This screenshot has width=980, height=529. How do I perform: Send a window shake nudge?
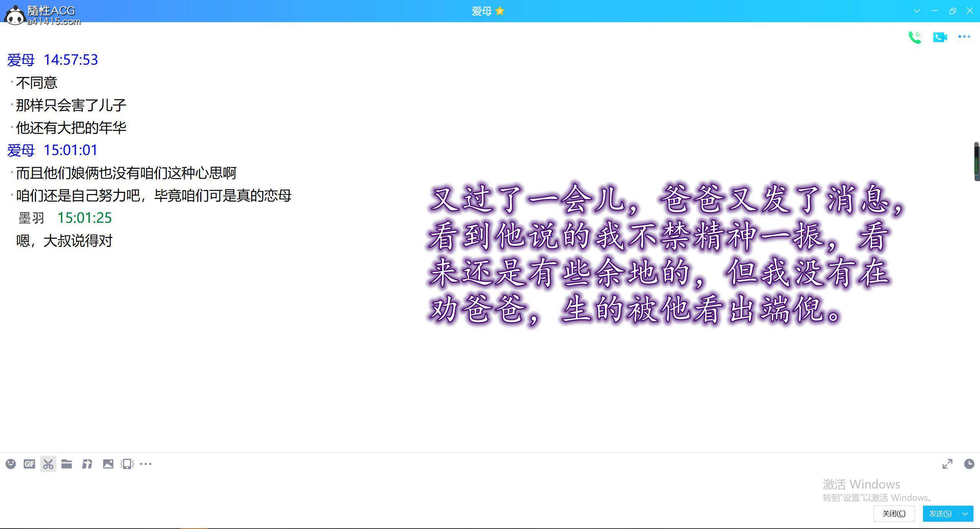pos(127,464)
